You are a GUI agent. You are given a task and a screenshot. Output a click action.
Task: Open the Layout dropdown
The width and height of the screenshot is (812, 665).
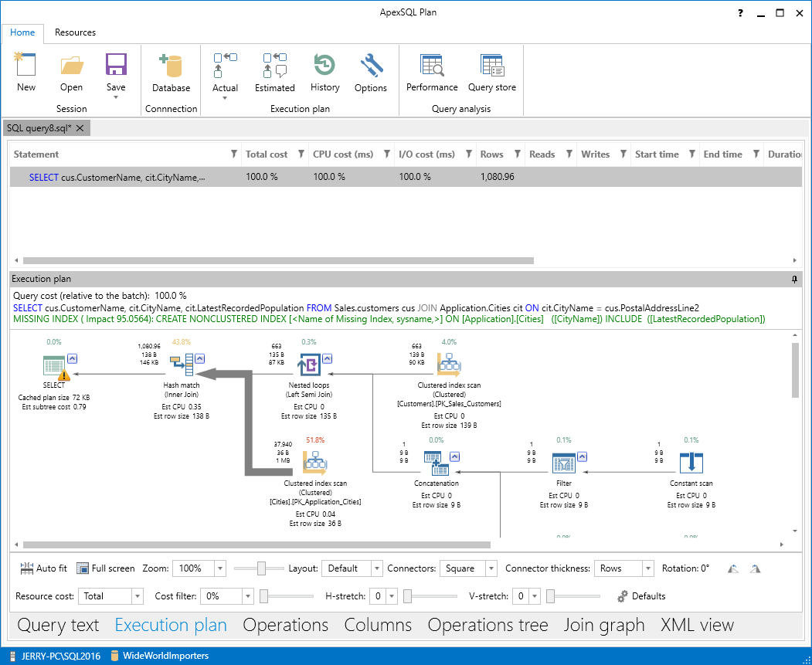click(x=377, y=568)
